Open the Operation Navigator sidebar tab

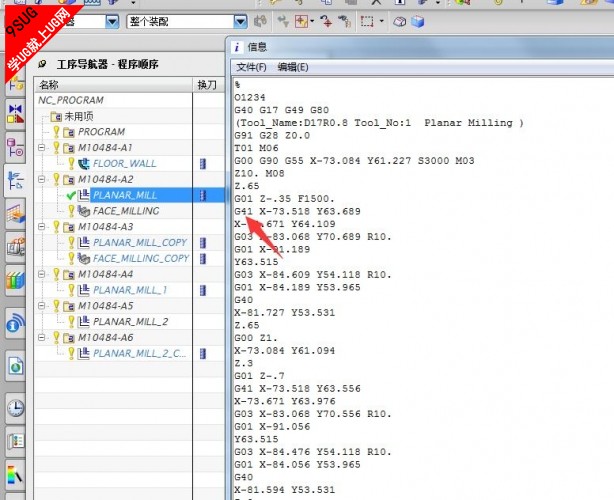[15, 181]
